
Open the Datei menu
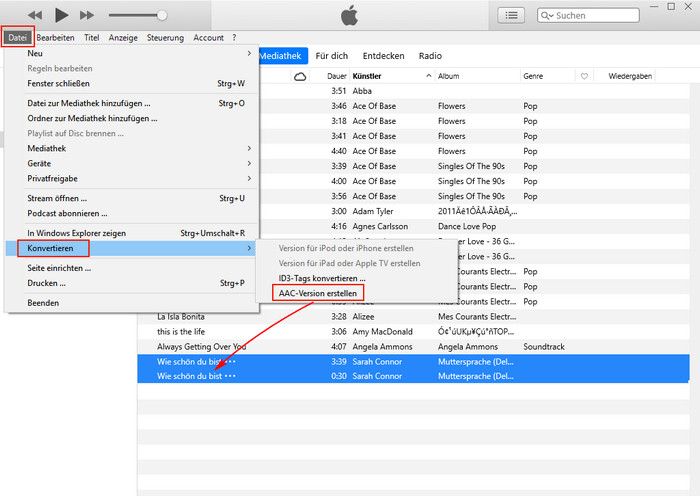[x=17, y=38]
